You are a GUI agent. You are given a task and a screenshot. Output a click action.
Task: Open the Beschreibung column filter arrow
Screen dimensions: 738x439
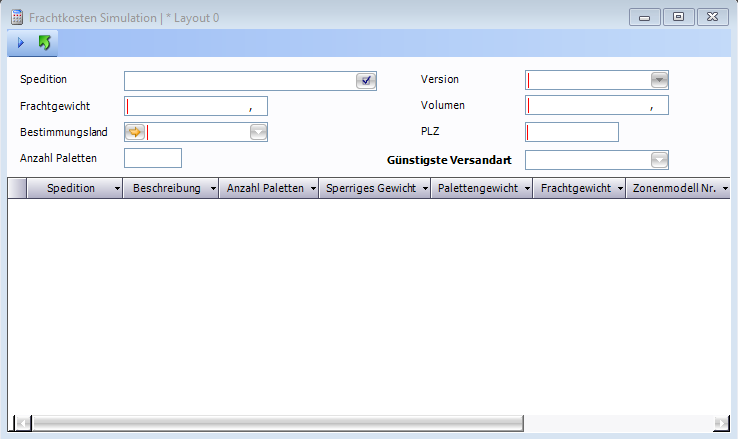[213, 188]
